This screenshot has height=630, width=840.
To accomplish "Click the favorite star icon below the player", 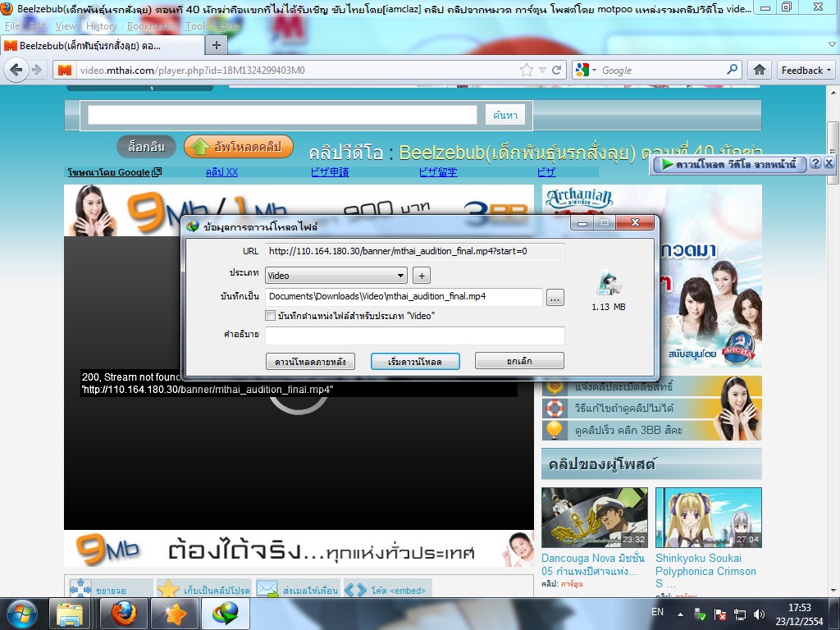I will pyautogui.click(x=168, y=588).
